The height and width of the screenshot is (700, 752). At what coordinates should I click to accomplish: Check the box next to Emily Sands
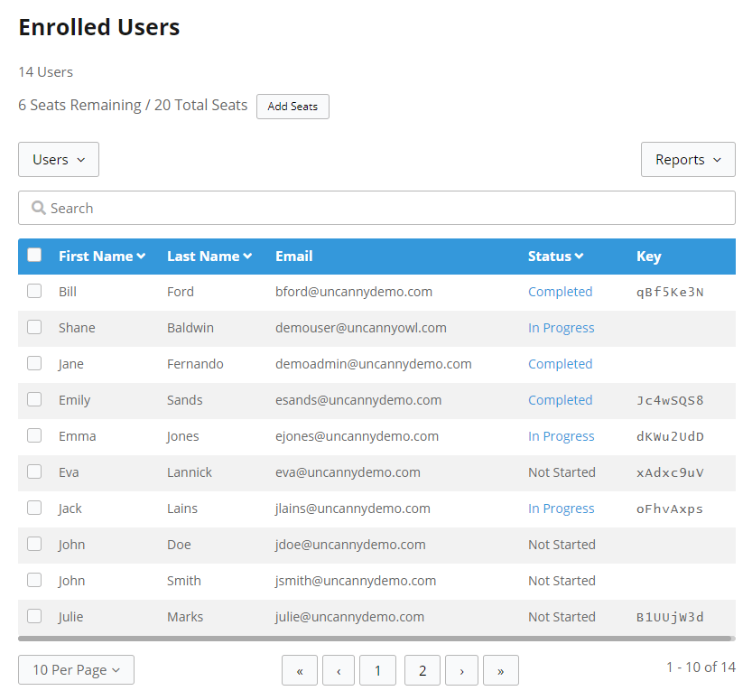click(34, 399)
